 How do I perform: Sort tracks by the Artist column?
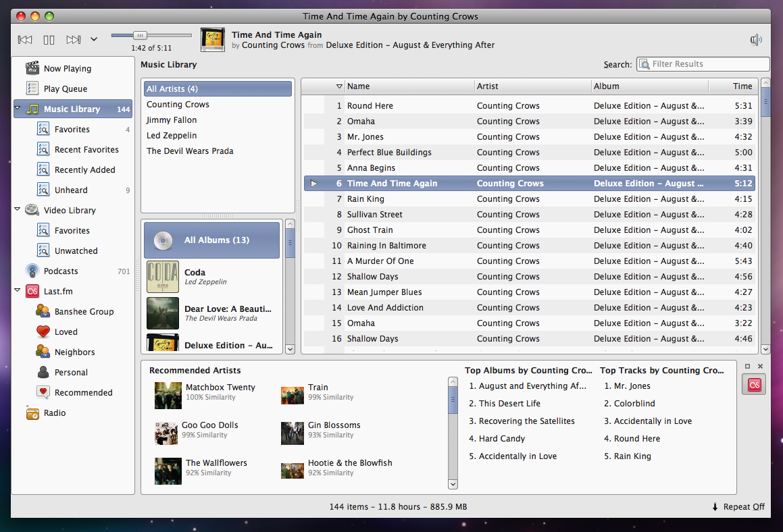(532, 86)
